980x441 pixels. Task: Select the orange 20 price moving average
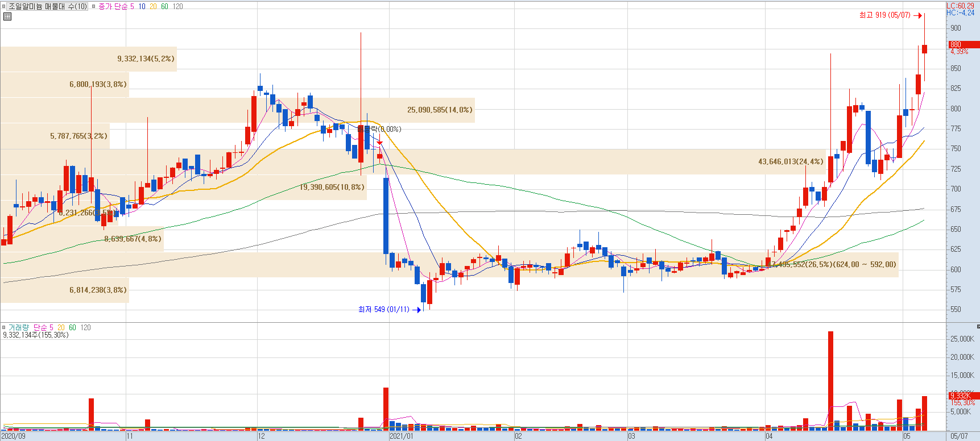[x=154, y=6]
